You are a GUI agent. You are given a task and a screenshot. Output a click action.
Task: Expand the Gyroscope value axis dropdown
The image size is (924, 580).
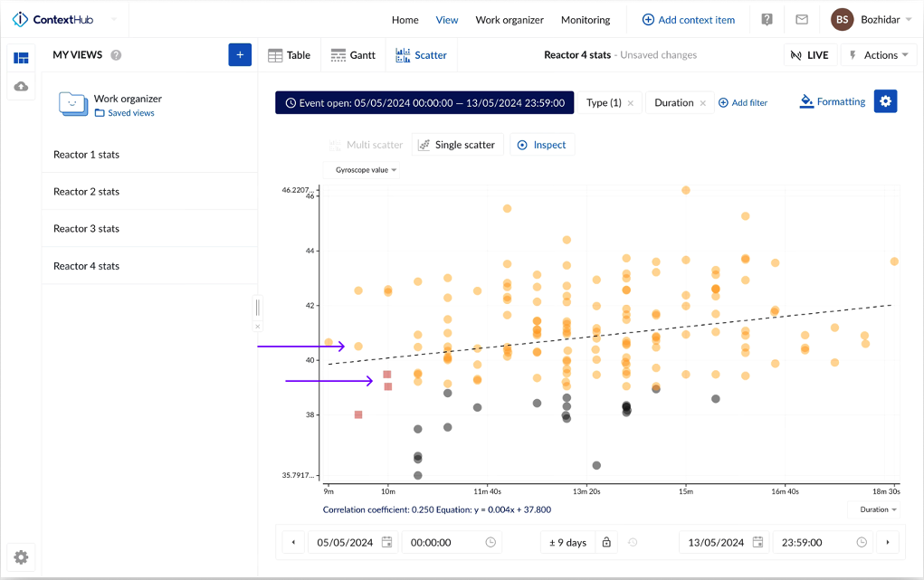tap(366, 170)
